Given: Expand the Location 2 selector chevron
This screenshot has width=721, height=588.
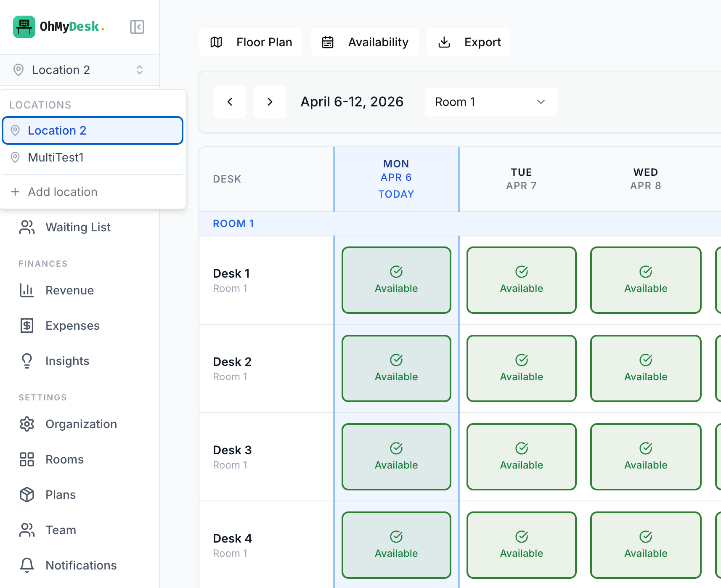Looking at the screenshot, I should click(x=139, y=70).
